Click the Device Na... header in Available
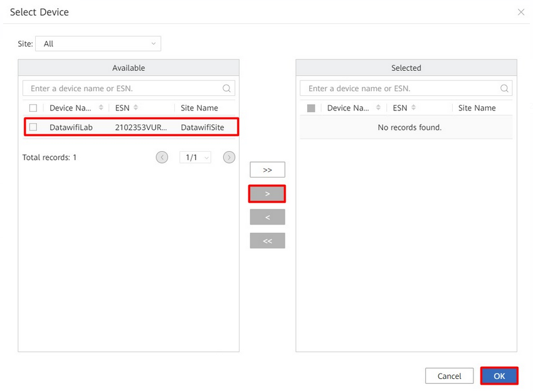This screenshot has width=533, height=392. point(70,108)
